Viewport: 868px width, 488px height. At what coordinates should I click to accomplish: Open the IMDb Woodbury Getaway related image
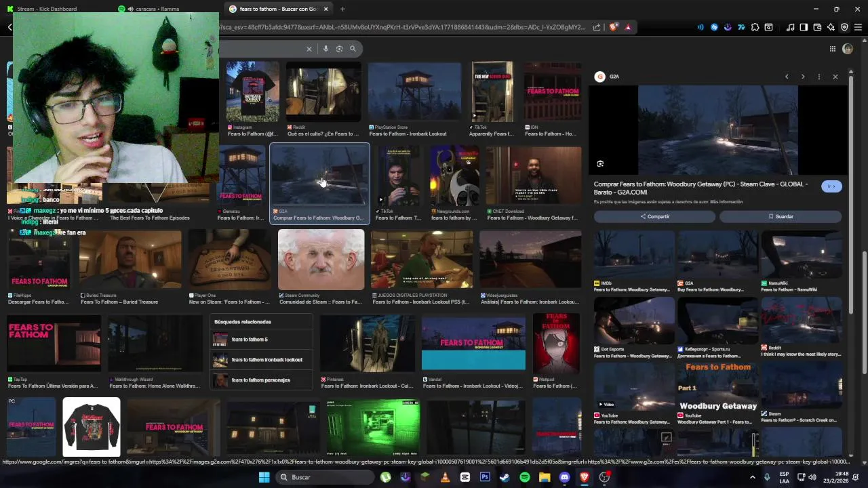tap(634, 254)
